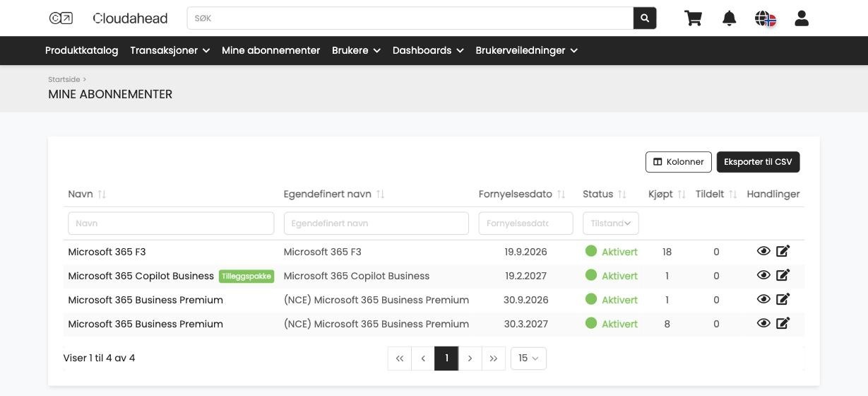The height and width of the screenshot is (396, 868).
Task: Click the Startside breadcrumb link
Action: click(x=64, y=79)
